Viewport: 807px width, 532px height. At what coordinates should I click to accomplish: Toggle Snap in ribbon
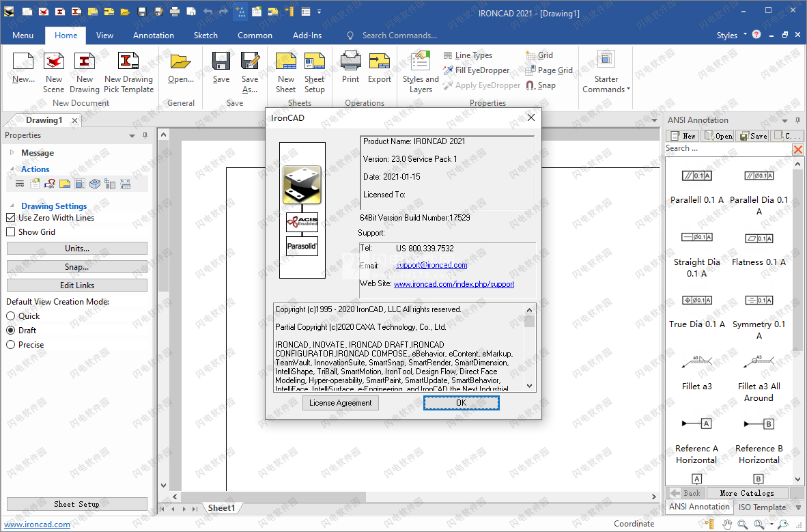(541, 85)
